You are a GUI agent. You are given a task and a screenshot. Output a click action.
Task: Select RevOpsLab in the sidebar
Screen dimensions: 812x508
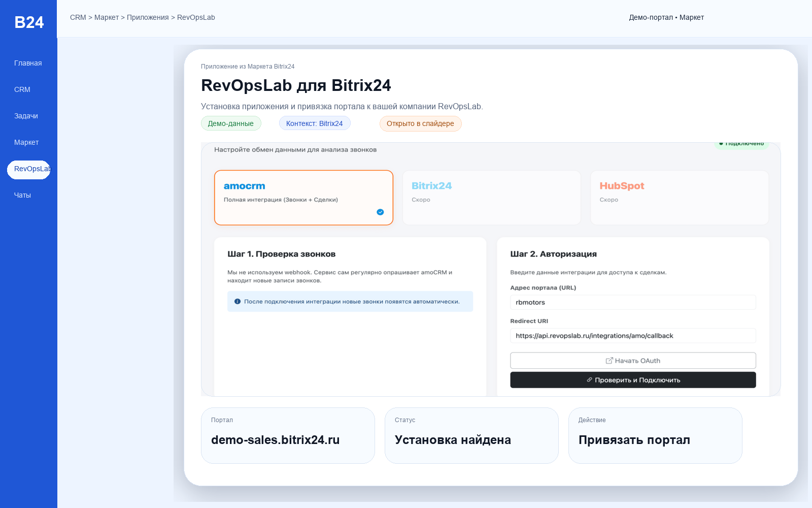[28, 169]
